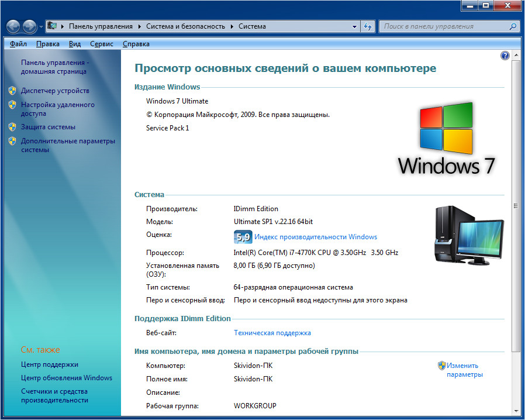Click the 5,9 performance score badge

pyautogui.click(x=243, y=237)
